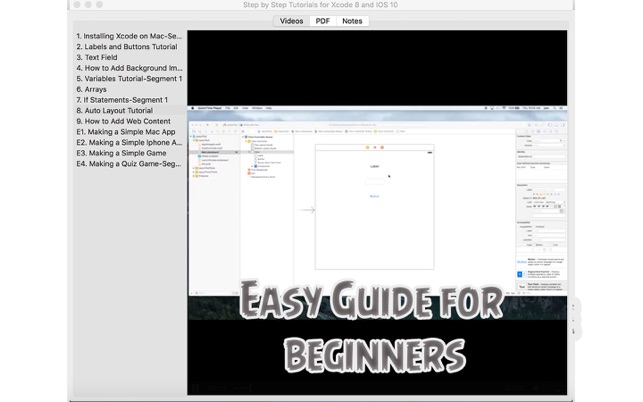Select 'E2. Making a Simple Iphone A...'
The width and height of the screenshot is (643, 402).
click(129, 143)
